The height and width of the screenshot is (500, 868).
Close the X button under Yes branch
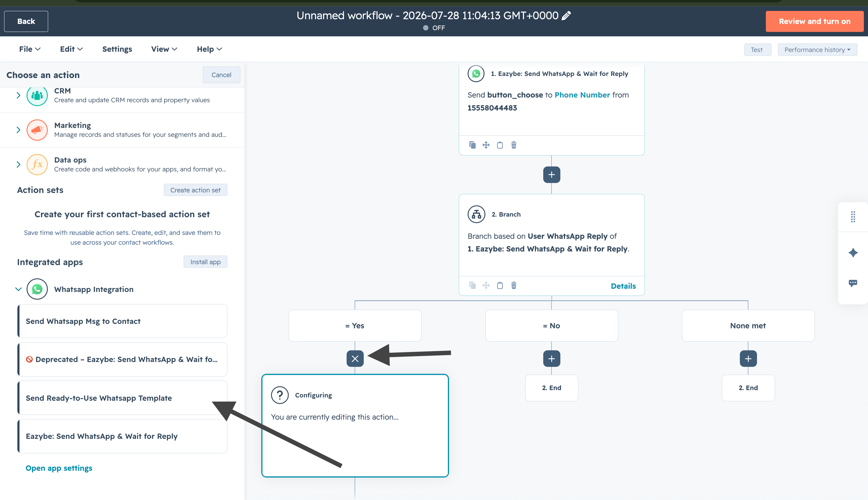pyautogui.click(x=355, y=358)
